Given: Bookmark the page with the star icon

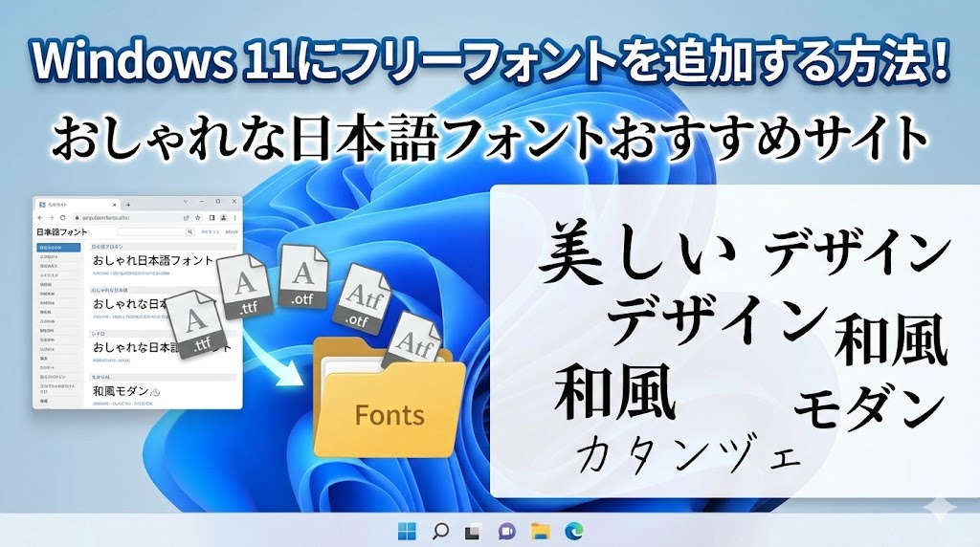Looking at the screenshot, I should pyautogui.click(x=196, y=218).
